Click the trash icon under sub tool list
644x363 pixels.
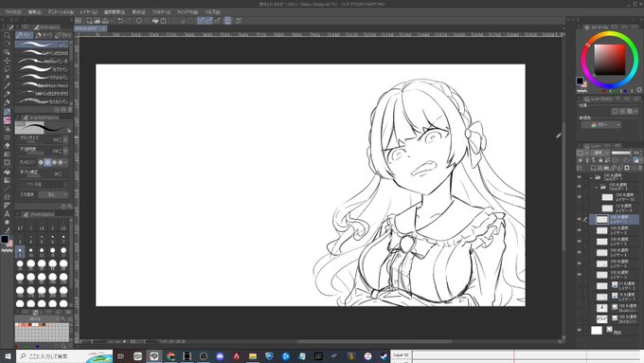click(x=70, y=110)
